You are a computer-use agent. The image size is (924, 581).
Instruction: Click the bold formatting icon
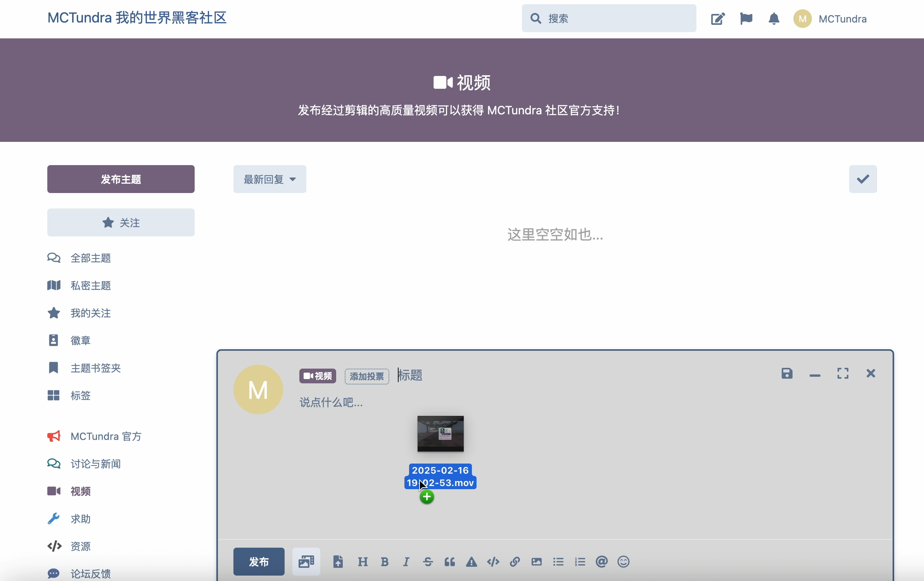pyautogui.click(x=384, y=562)
